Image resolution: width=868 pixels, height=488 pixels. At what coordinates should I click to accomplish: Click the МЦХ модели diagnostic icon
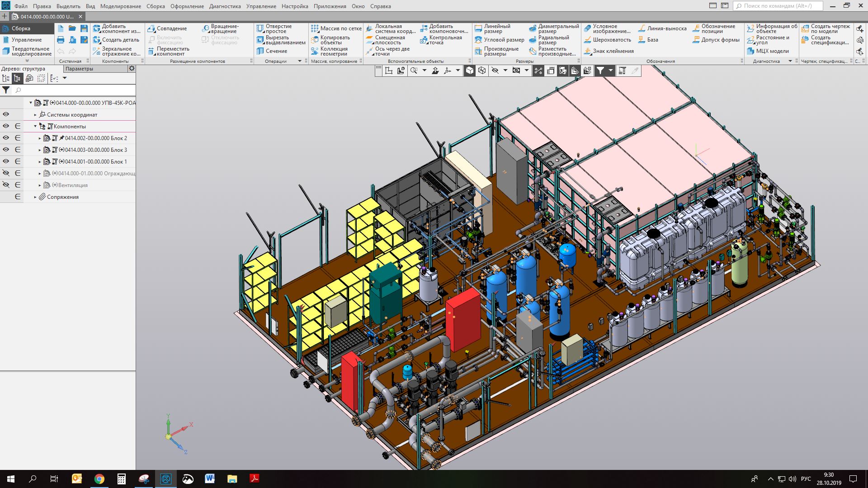click(x=750, y=51)
